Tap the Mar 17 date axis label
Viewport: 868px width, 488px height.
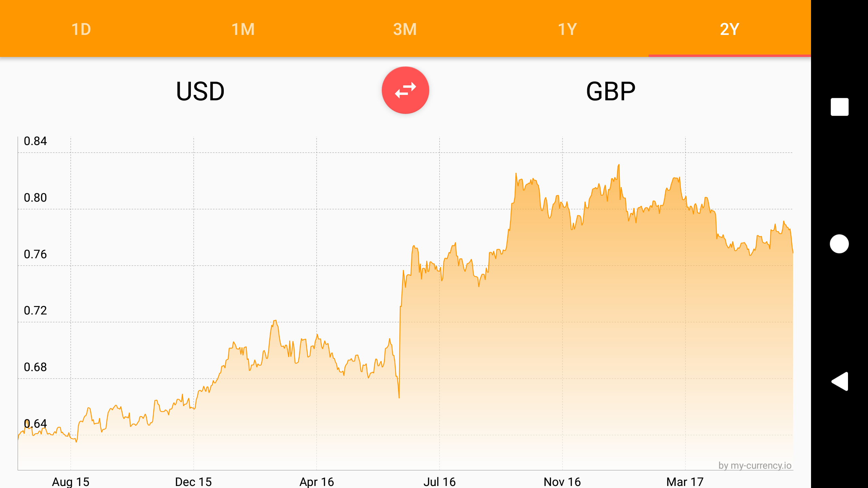pyautogui.click(x=685, y=482)
